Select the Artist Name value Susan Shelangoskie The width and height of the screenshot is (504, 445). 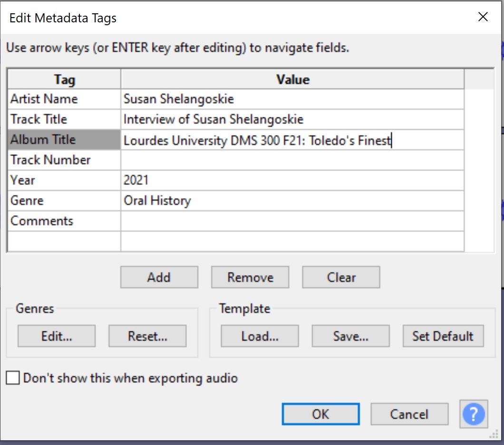(x=292, y=99)
